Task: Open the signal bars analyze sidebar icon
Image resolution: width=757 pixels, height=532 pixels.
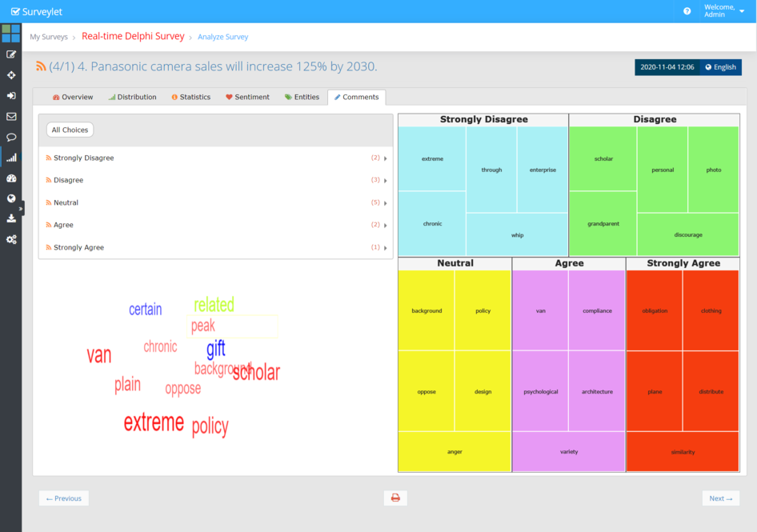Action: click(11, 158)
